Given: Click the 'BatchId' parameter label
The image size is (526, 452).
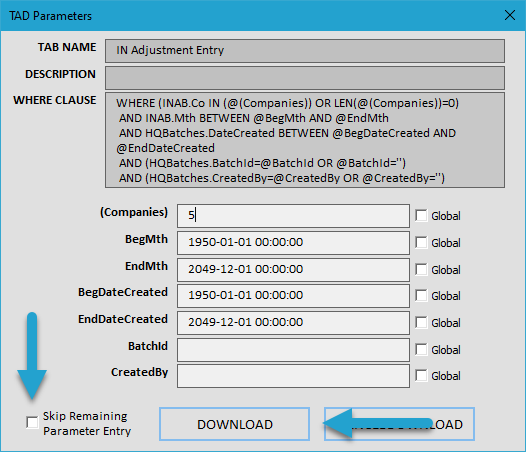Looking at the screenshot, I should coord(148,346).
